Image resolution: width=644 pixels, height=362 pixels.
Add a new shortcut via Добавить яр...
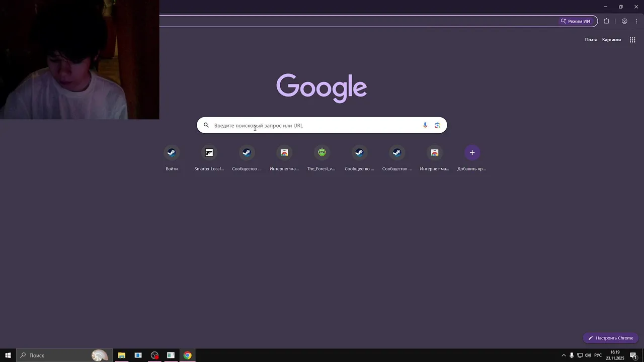(x=471, y=158)
